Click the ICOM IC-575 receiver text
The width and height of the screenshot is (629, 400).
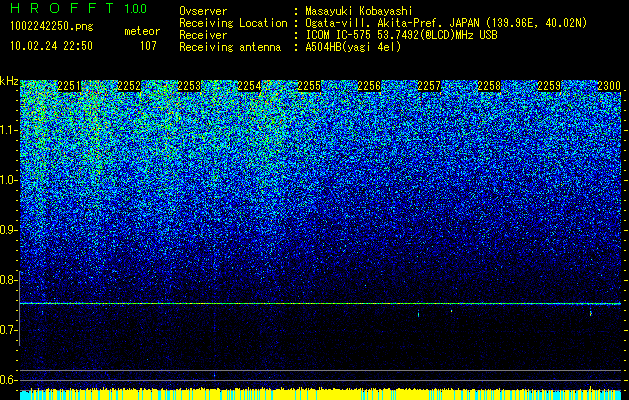click(x=401, y=35)
